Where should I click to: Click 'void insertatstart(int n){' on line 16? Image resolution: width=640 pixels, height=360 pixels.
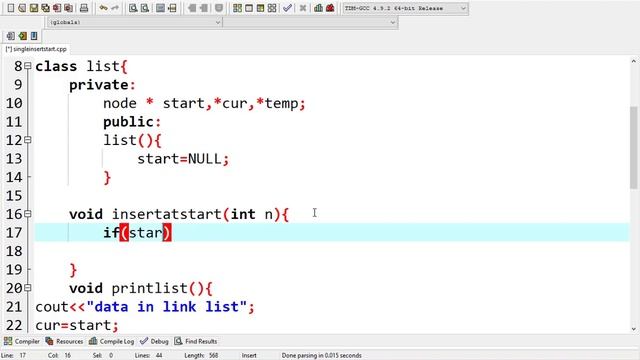pyautogui.click(x=179, y=214)
